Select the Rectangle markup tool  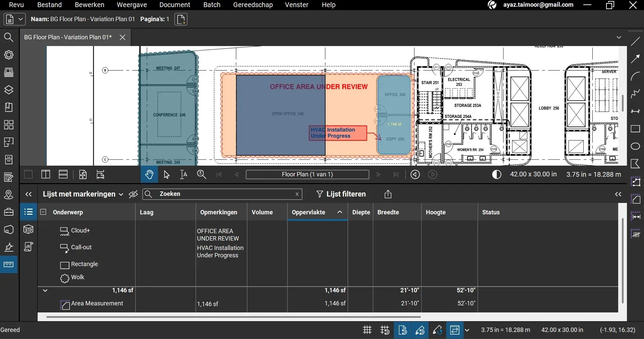click(635, 129)
